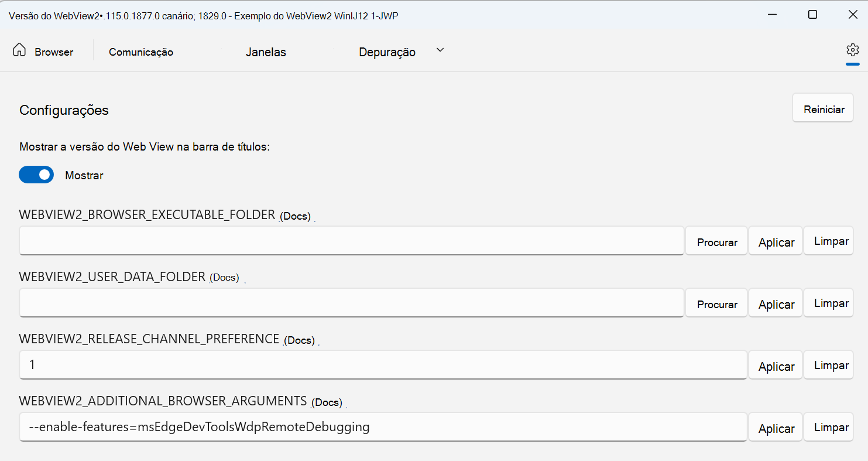Apply the browser executable folder value

coord(776,242)
